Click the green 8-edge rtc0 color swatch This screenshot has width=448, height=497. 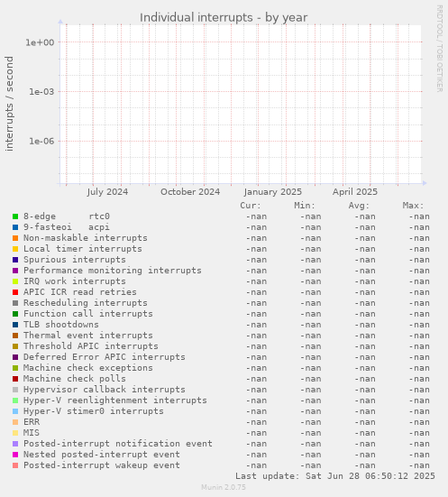[15, 216]
